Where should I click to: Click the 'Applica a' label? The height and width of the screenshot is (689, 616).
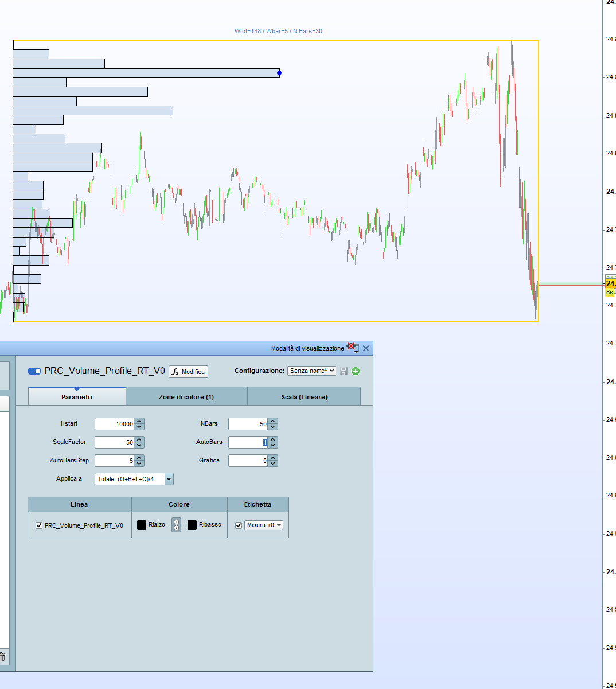click(x=69, y=478)
